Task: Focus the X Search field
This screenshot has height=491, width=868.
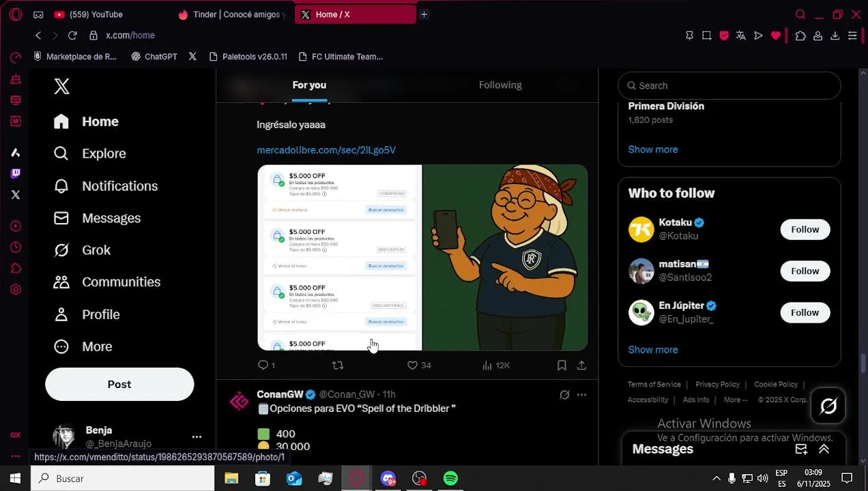Action: coord(729,86)
